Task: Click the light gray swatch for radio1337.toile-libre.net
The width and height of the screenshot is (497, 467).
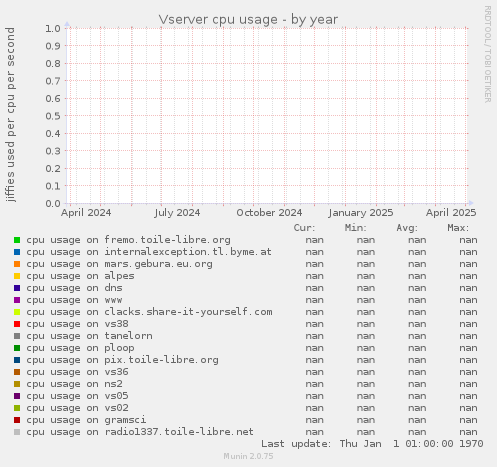Action: [17, 432]
